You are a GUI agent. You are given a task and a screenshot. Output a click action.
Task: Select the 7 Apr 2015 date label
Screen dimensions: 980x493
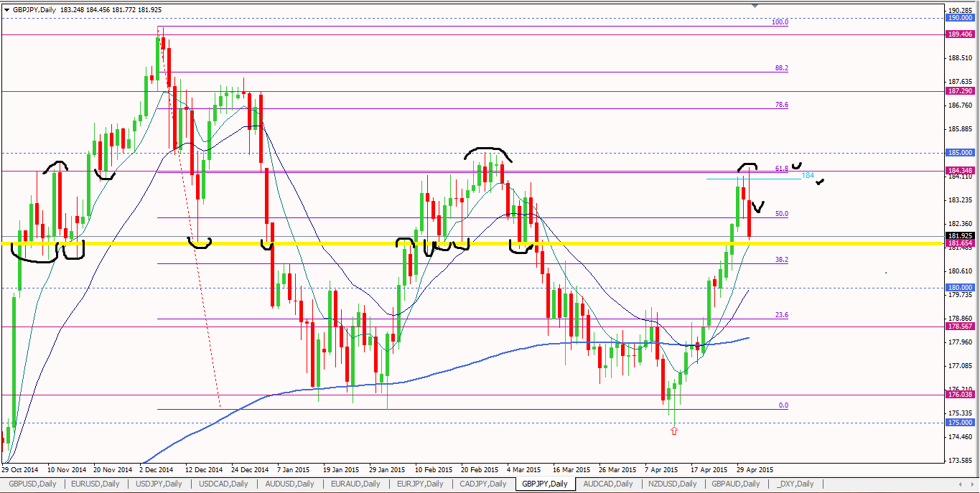click(x=661, y=469)
